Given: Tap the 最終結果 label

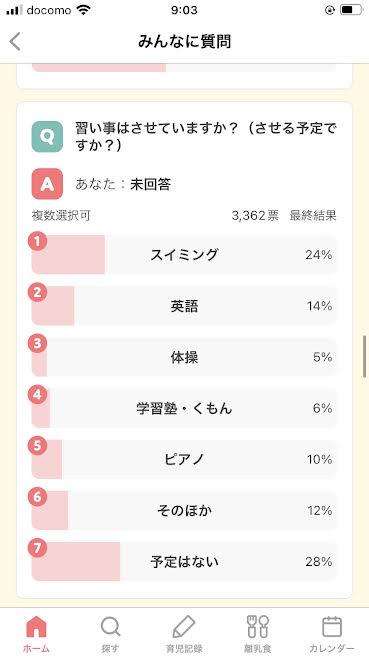Looking at the screenshot, I should [x=313, y=216].
